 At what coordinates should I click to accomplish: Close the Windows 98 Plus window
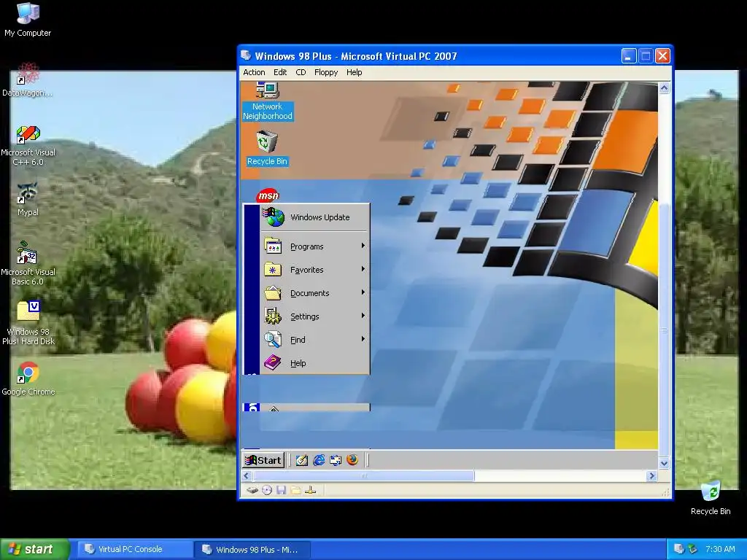pyautogui.click(x=662, y=56)
